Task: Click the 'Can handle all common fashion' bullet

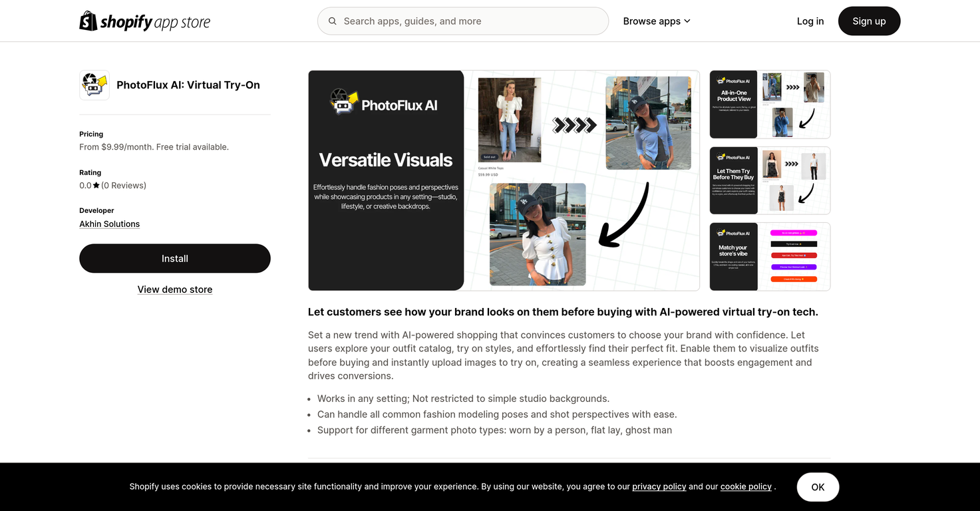Action: [x=497, y=415]
